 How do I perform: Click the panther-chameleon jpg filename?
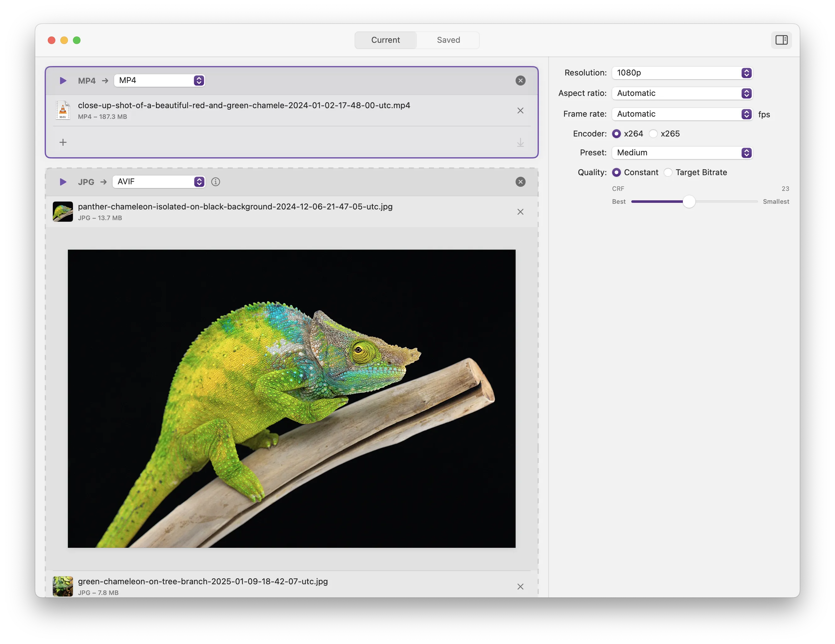click(x=235, y=207)
